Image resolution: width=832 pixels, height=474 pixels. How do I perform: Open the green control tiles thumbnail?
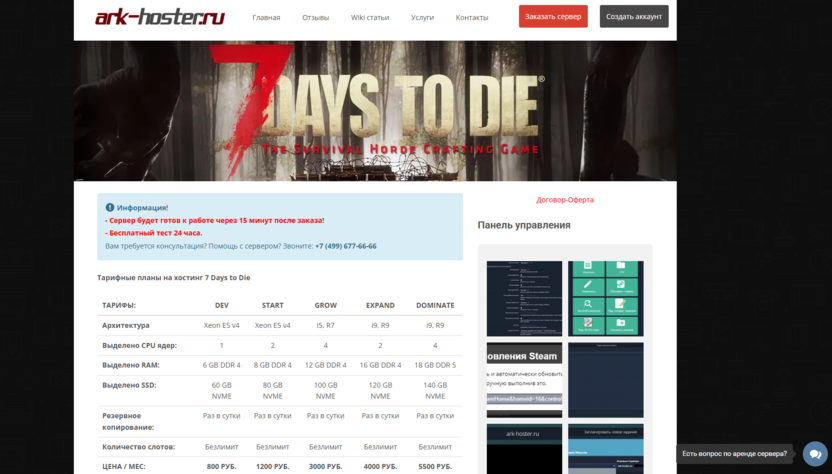[x=606, y=298]
